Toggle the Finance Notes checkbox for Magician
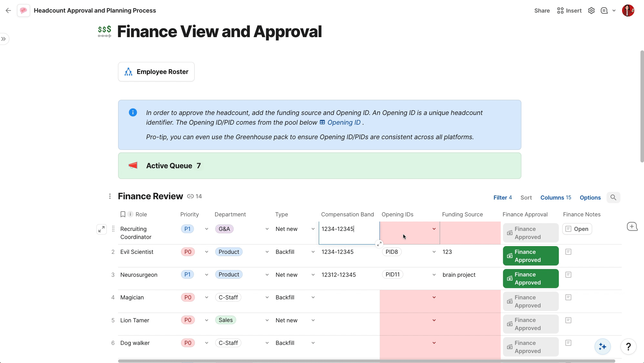The width and height of the screenshot is (644, 363). click(x=569, y=297)
